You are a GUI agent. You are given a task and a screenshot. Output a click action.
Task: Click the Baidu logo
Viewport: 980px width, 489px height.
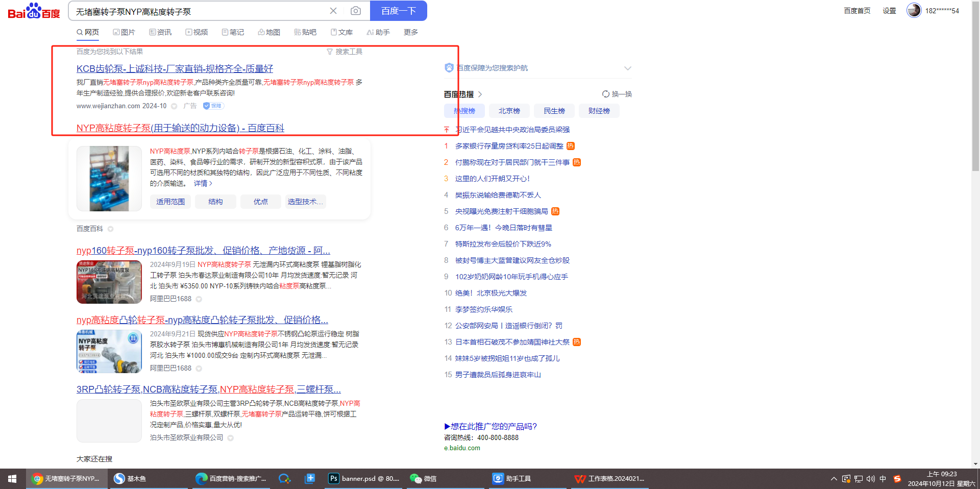pos(34,11)
